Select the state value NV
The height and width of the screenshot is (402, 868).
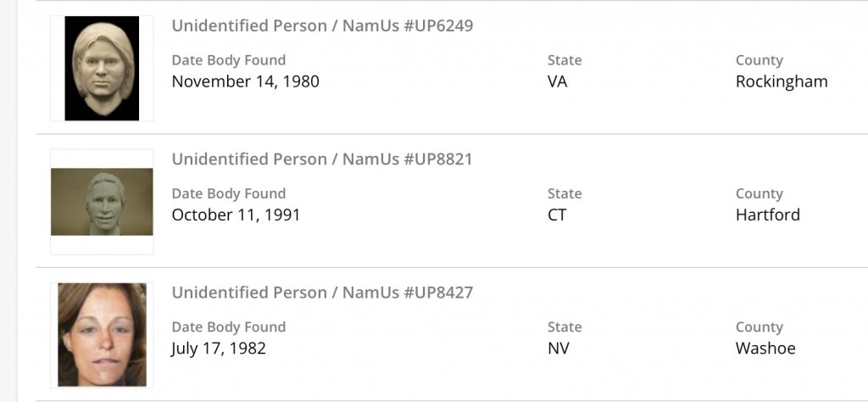click(x=558, y=349)
